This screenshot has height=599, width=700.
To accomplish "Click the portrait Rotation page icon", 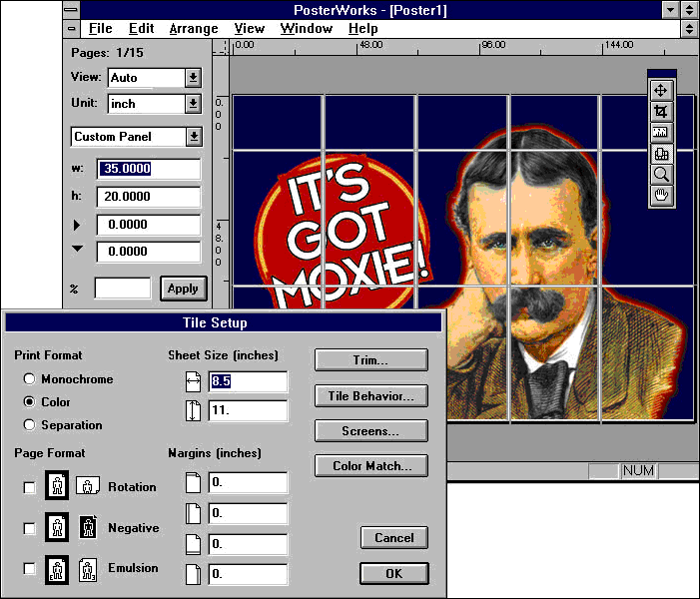I will (57, 485).
